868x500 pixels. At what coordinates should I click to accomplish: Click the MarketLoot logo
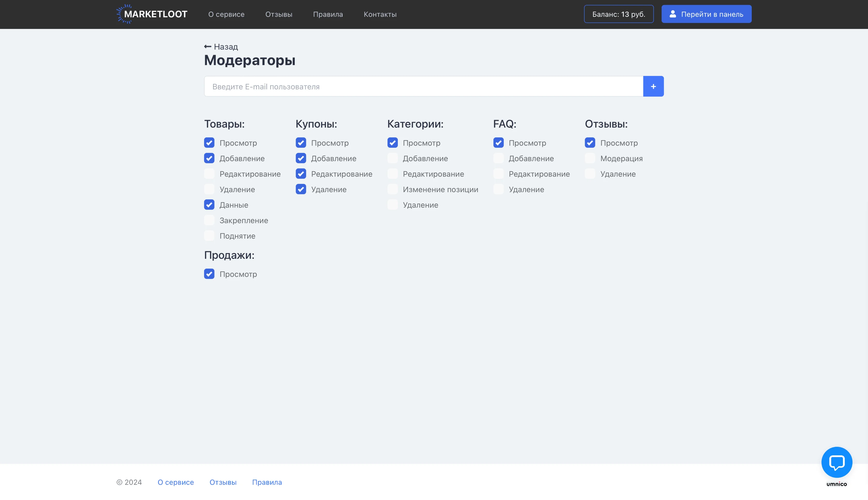(151, 14)
